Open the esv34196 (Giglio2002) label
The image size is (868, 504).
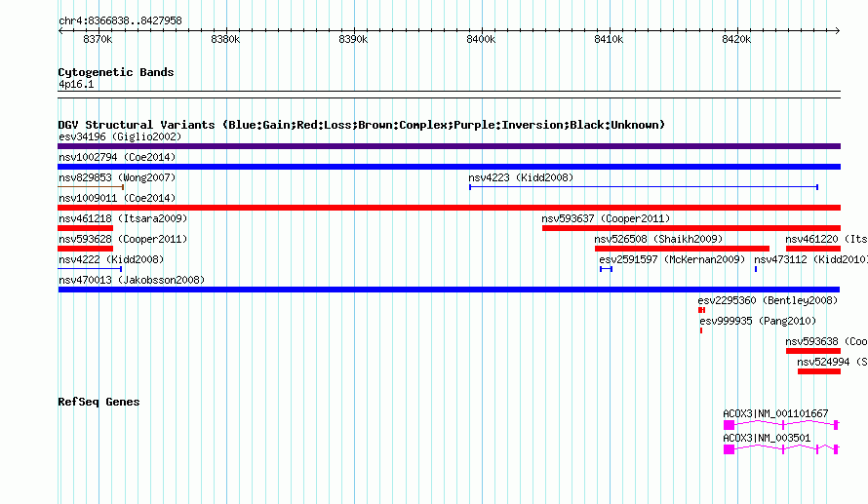(x=120, y=136)
